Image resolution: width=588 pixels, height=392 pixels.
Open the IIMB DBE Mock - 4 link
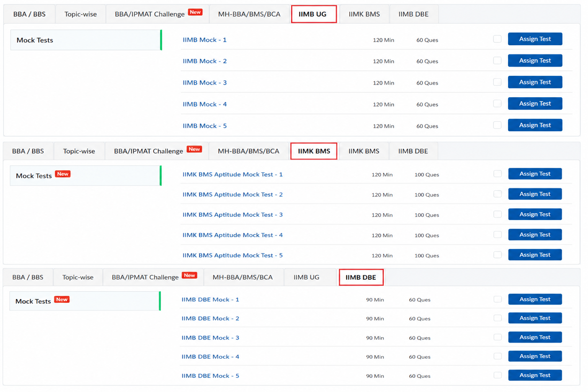tap(210, 357)
